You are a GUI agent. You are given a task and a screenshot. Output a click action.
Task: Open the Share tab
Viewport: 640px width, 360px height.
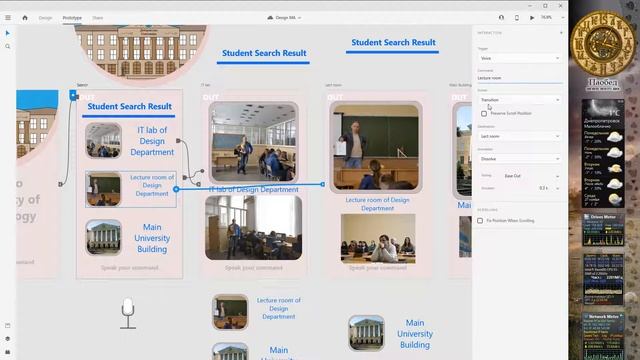click(x=98, y=18)
